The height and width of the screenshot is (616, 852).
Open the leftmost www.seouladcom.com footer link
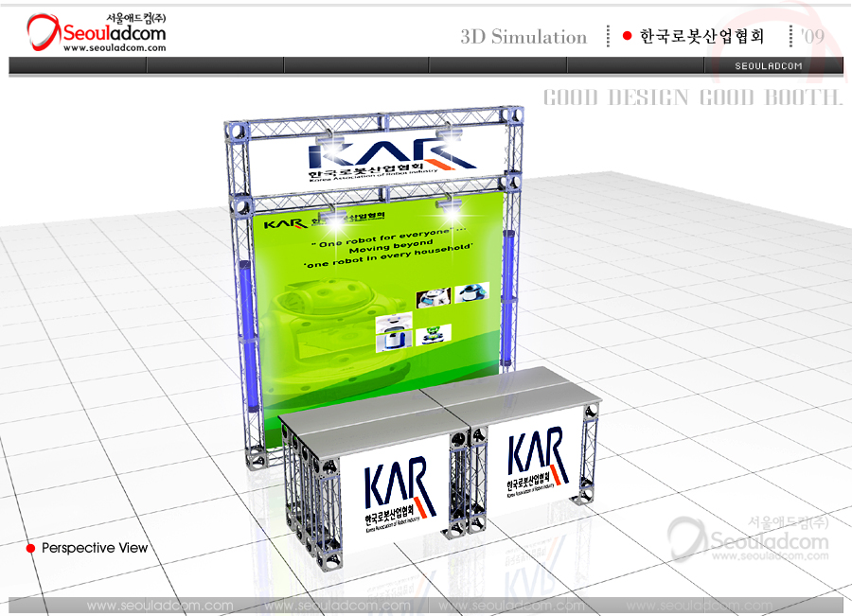(159, 606)
